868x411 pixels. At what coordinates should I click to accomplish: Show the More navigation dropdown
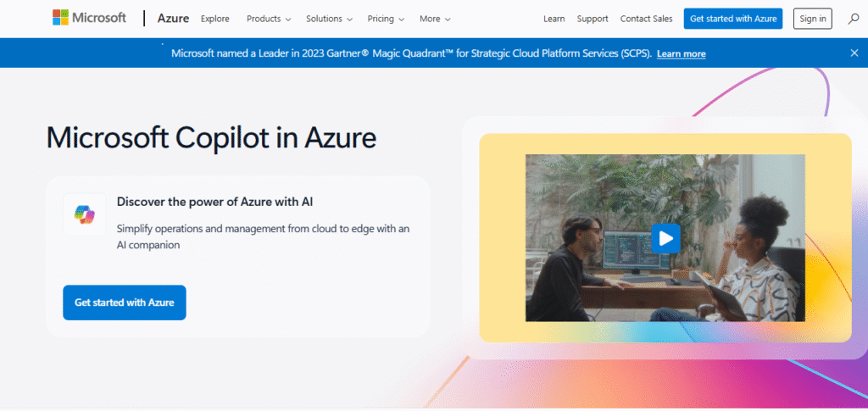(x=435, y=19)
